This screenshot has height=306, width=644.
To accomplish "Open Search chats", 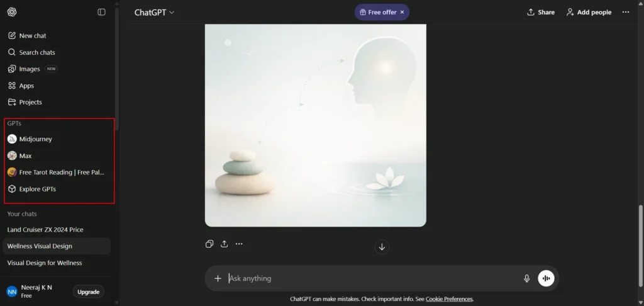I will 36,52.
